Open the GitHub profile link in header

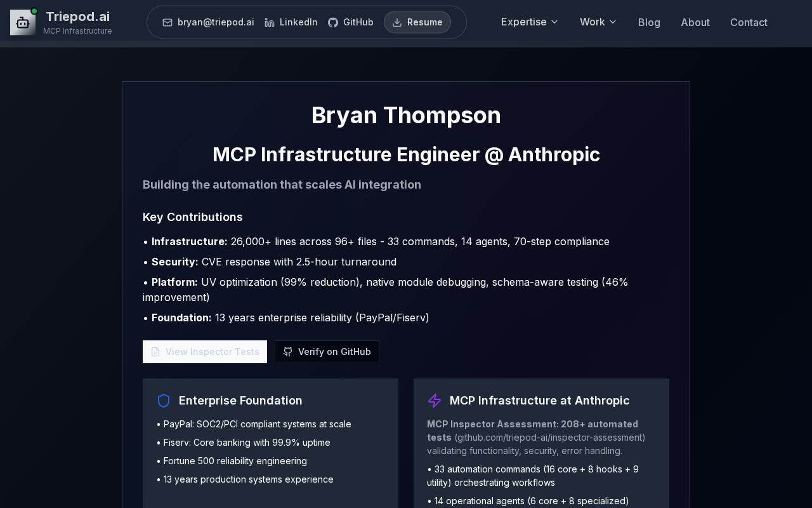(351, 22)
